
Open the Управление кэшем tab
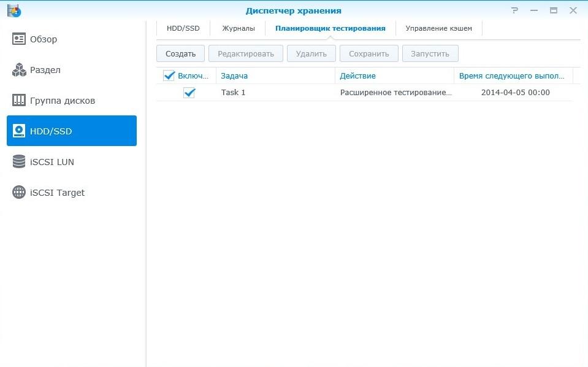pos(438,28)
